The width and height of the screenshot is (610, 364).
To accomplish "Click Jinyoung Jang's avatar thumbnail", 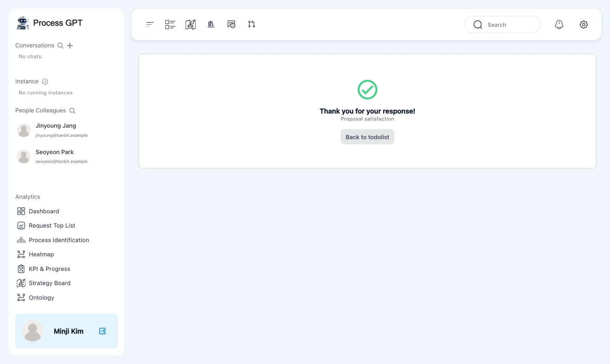I will [x=24, y=130].
